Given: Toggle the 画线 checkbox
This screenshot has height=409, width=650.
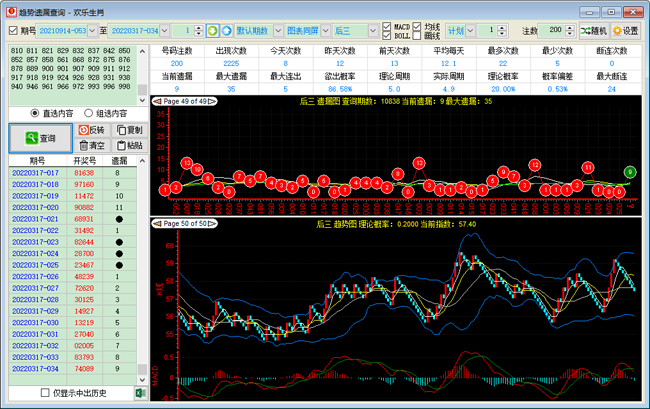Looking at the screenshot, I should [x=417, y=36].
